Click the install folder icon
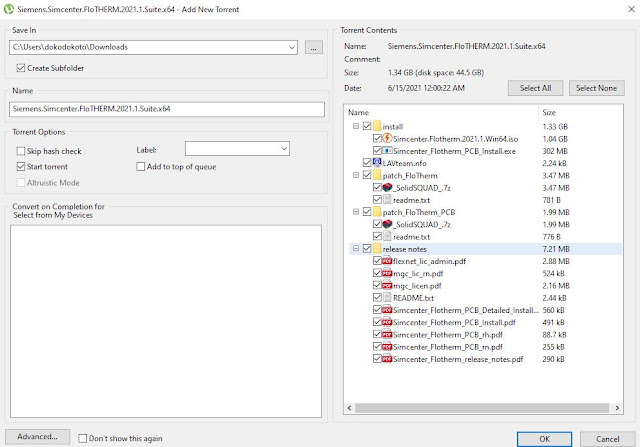Viewport: 640px width, 447px height. coord(377,126)
